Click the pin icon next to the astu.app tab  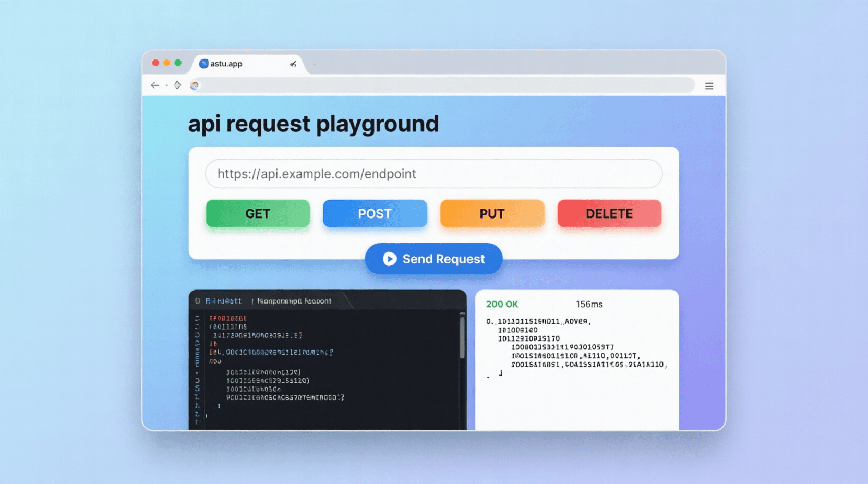(x=293, y=64)
